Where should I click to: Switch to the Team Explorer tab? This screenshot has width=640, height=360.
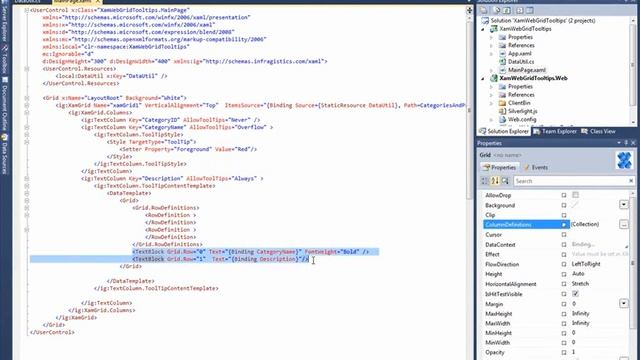[x=555, y=131]
